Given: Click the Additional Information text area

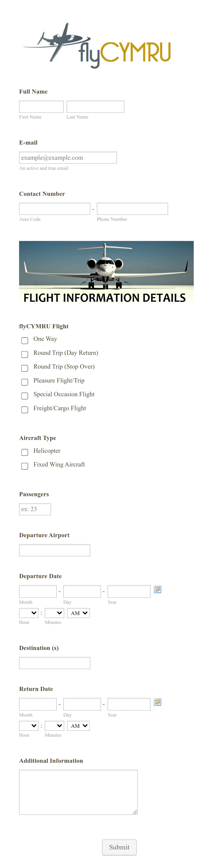Looking at the screenshot, I should [x=78, y=792].
